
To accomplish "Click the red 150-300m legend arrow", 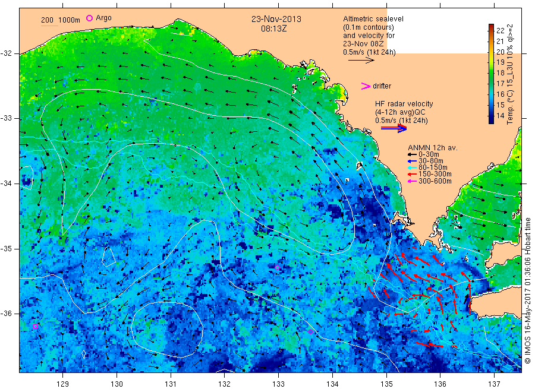I will point(412,174).
